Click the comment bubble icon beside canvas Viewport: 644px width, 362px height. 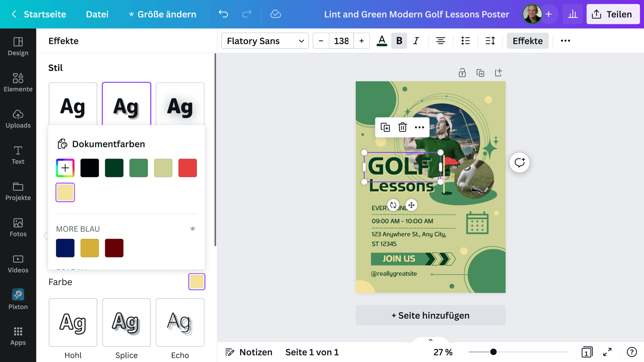coord(519,162)
